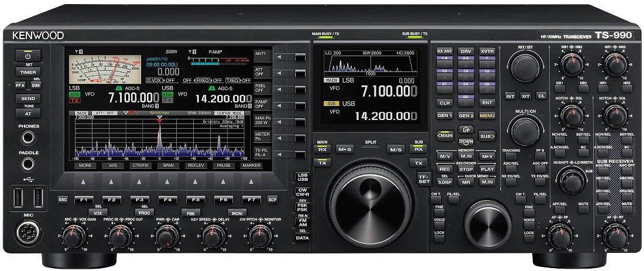Image resolution: width=644 pixels, height=271 pixels.
Task: Click the PADDLE key jack
Action: [28, 164]
